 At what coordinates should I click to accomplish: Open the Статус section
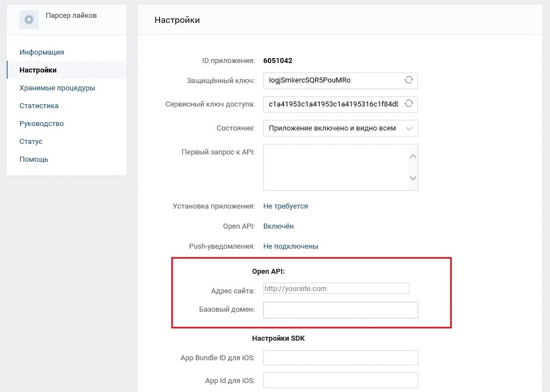31,142
